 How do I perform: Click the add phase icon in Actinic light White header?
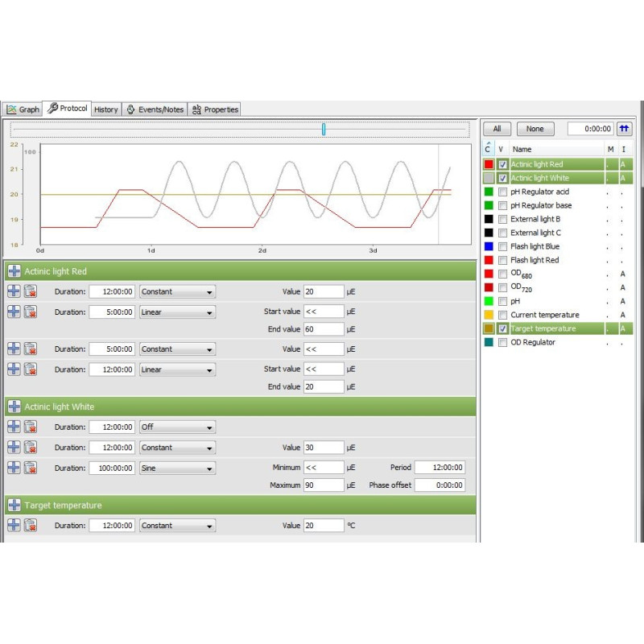point(14,407)
